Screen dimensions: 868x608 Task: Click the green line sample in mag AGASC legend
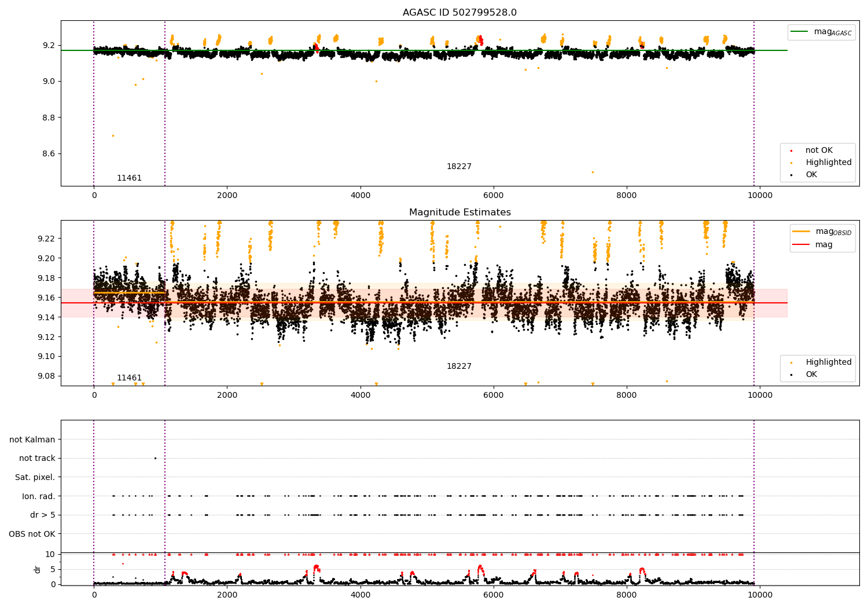click(800, 32)
